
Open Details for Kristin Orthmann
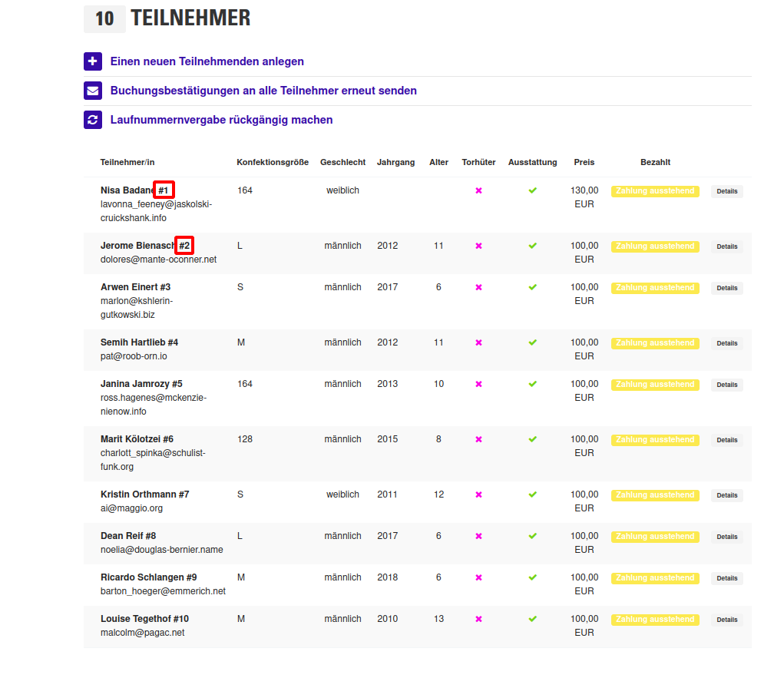[727, 495]
